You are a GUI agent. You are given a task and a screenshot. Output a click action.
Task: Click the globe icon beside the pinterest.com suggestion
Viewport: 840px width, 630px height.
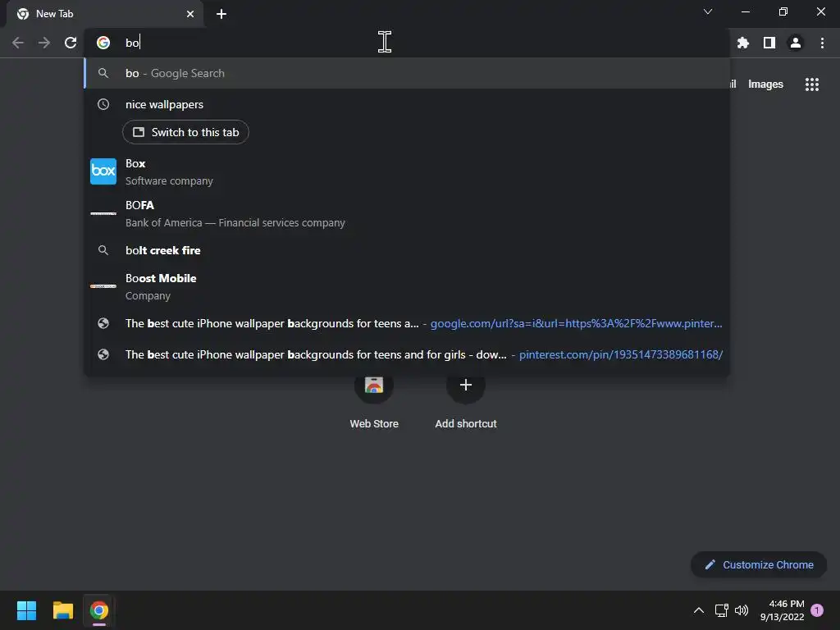tap(103, 354)
